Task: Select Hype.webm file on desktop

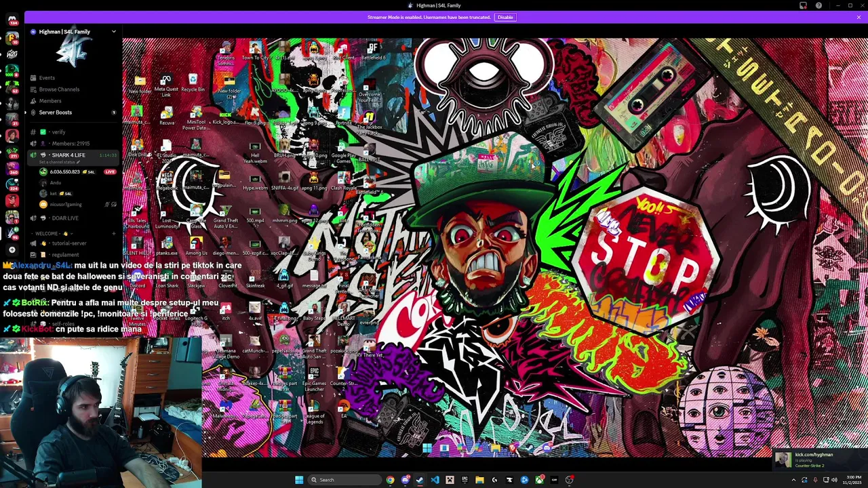Action: click(x=255, y=181)
